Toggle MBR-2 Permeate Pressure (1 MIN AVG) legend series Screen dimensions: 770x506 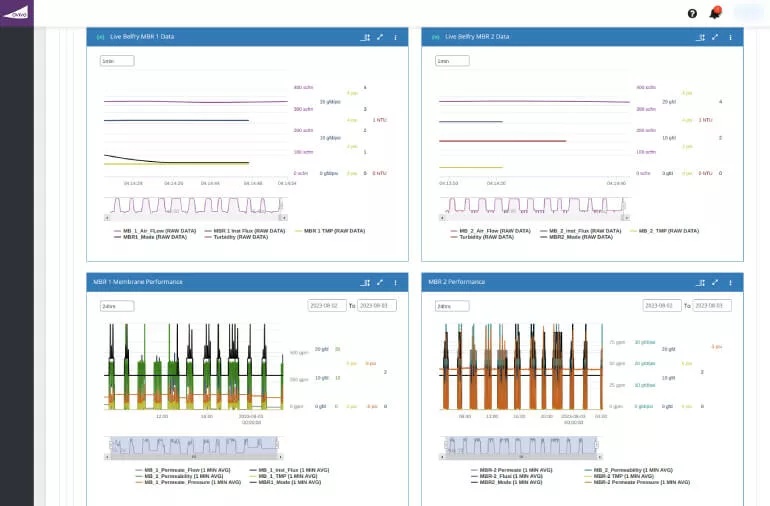point(637,482)
